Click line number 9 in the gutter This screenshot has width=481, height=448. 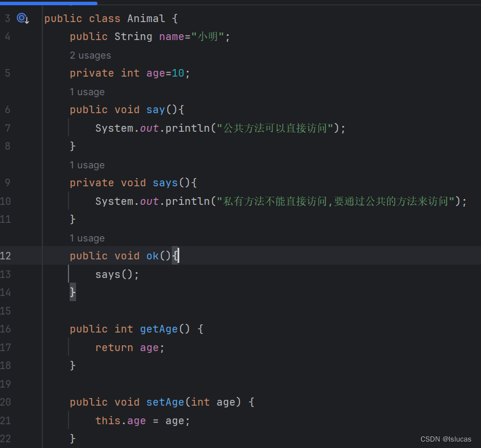pos(8,183)
